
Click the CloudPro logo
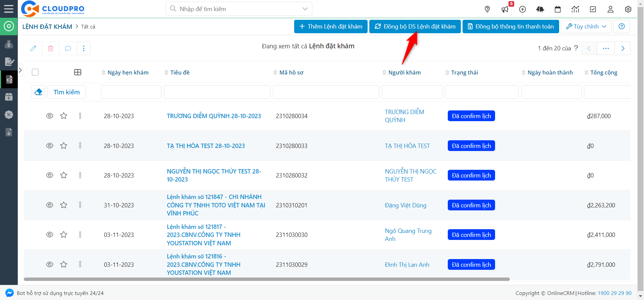[53, 9]
